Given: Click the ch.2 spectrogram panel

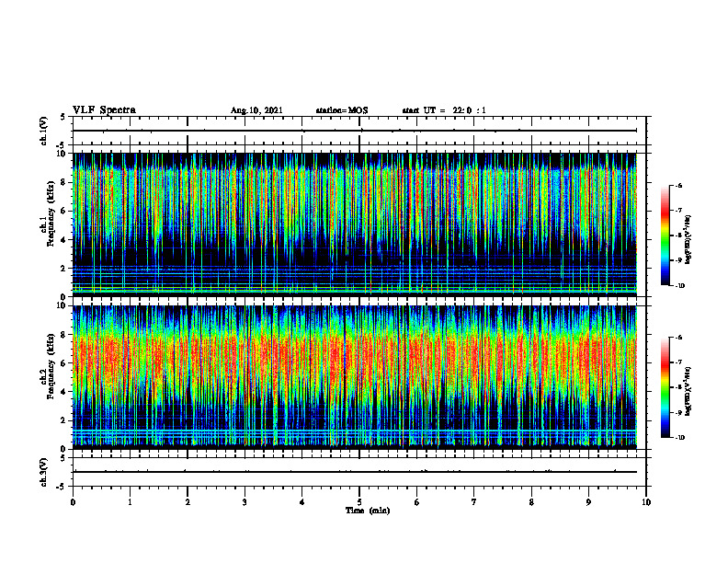Looking at the screenshot, I should [x=355, y=377].
